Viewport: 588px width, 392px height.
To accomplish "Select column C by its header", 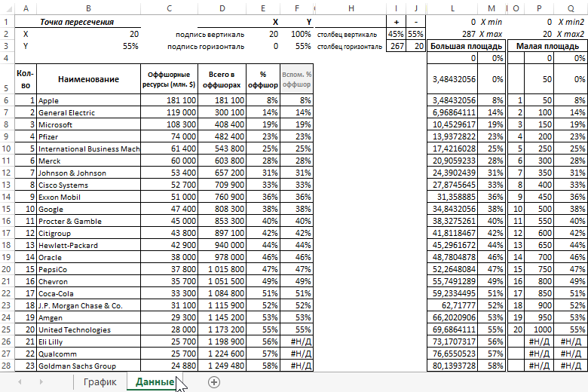I will click(169, 8).
